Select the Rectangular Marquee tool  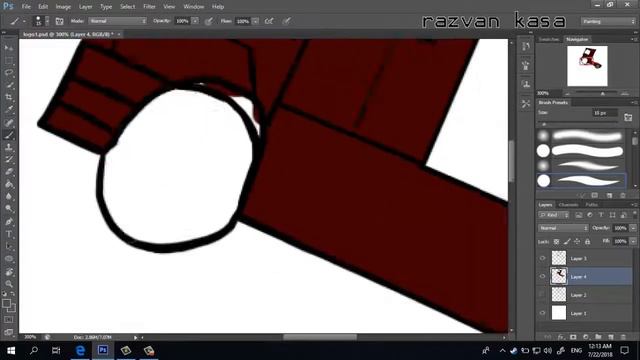9,60
